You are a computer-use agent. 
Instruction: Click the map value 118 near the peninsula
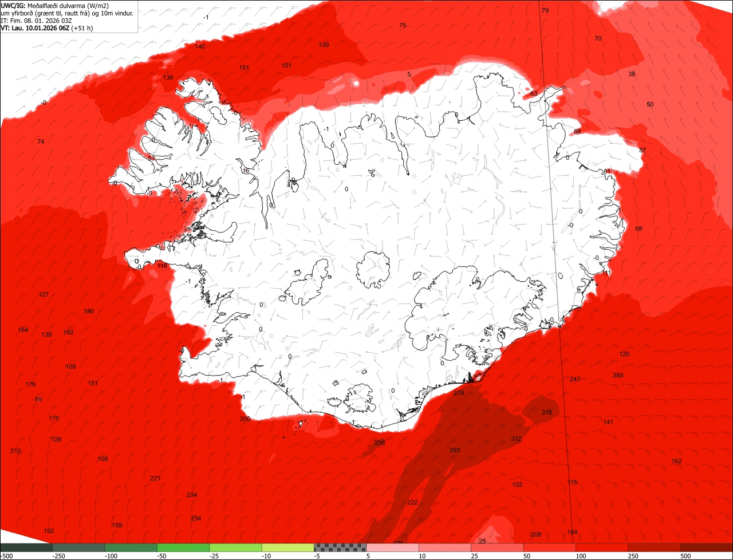162,266
